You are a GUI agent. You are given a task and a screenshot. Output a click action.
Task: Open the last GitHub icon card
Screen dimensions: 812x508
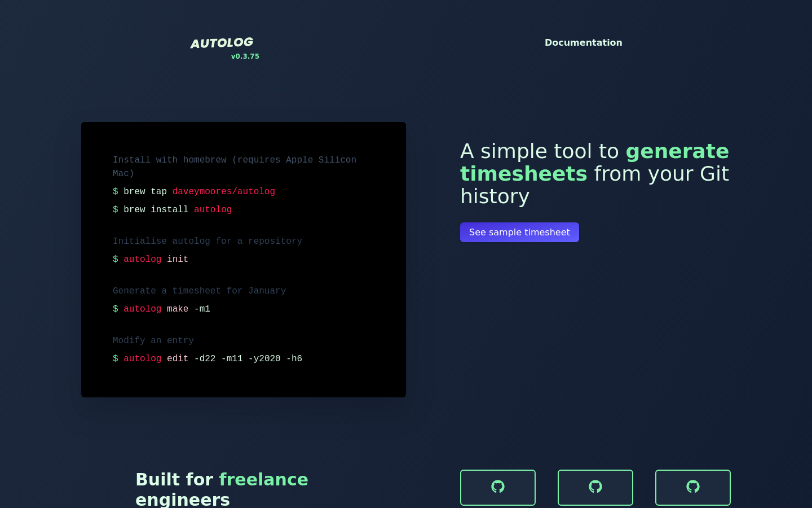click(693, 488)
